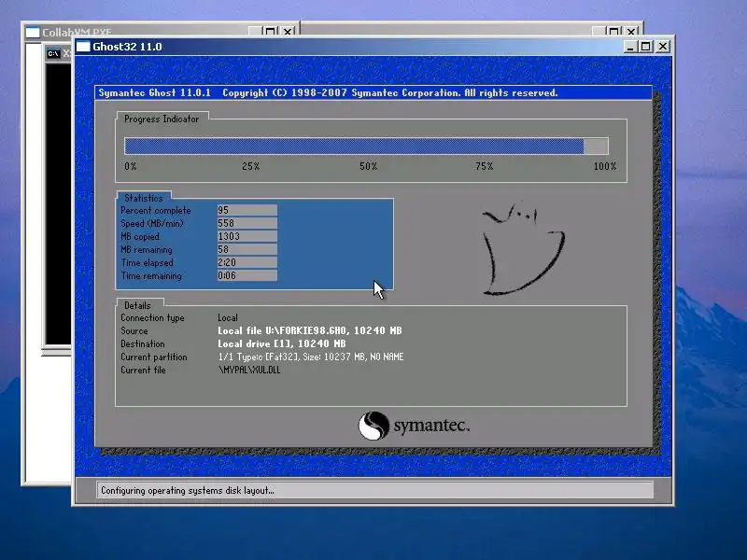Click the 75% progress marker
The width and height of the screenshot is (747, 560).
(x=484, y=166)
